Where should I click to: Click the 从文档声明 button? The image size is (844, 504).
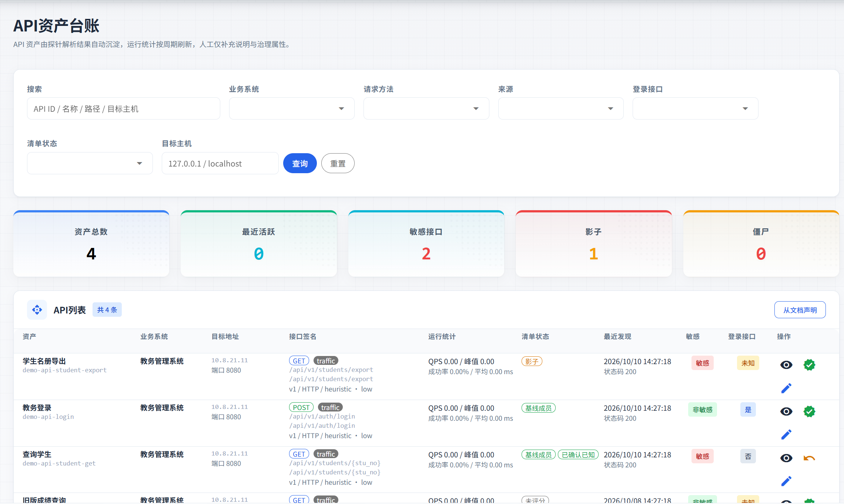(x=800, y=310)
